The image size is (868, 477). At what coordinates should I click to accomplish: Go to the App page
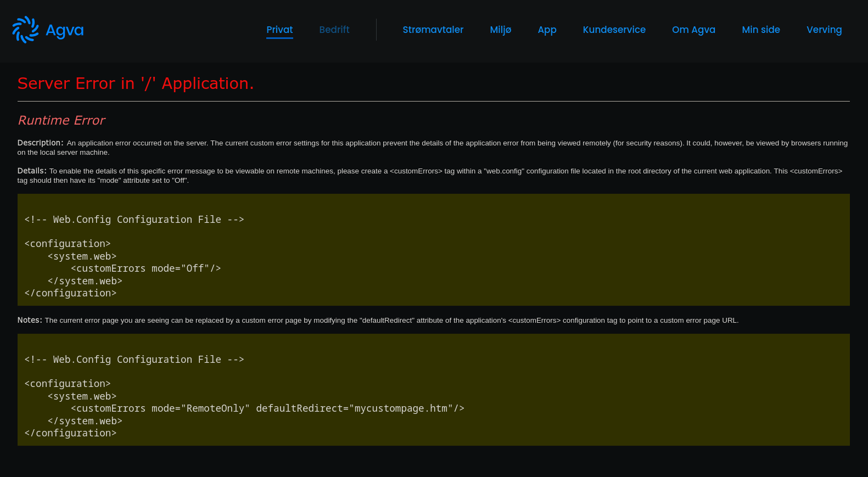click(x=547, y=30)
